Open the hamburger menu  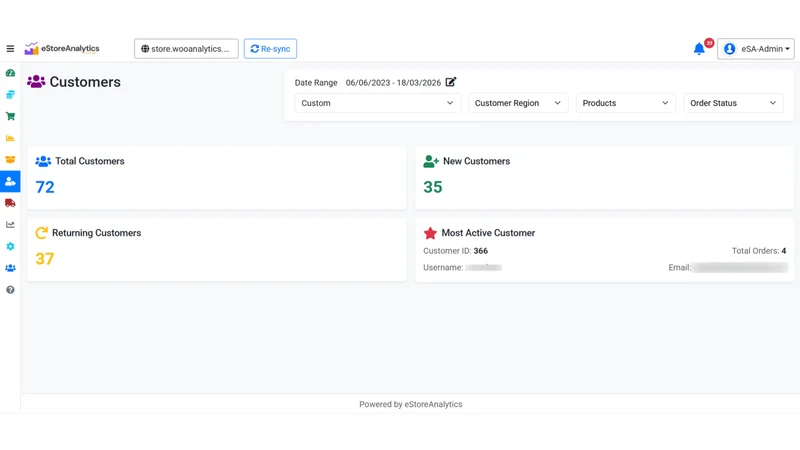point(10,49)
